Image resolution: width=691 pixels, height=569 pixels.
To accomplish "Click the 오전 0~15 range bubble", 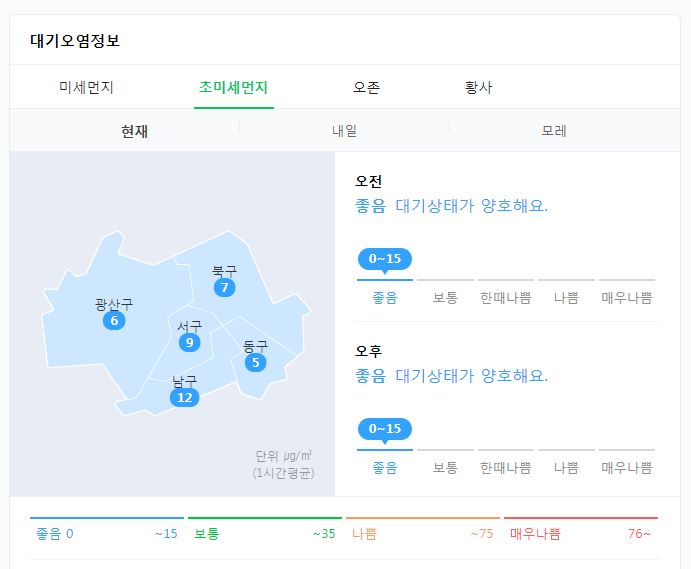I will [x=385, y=259].
